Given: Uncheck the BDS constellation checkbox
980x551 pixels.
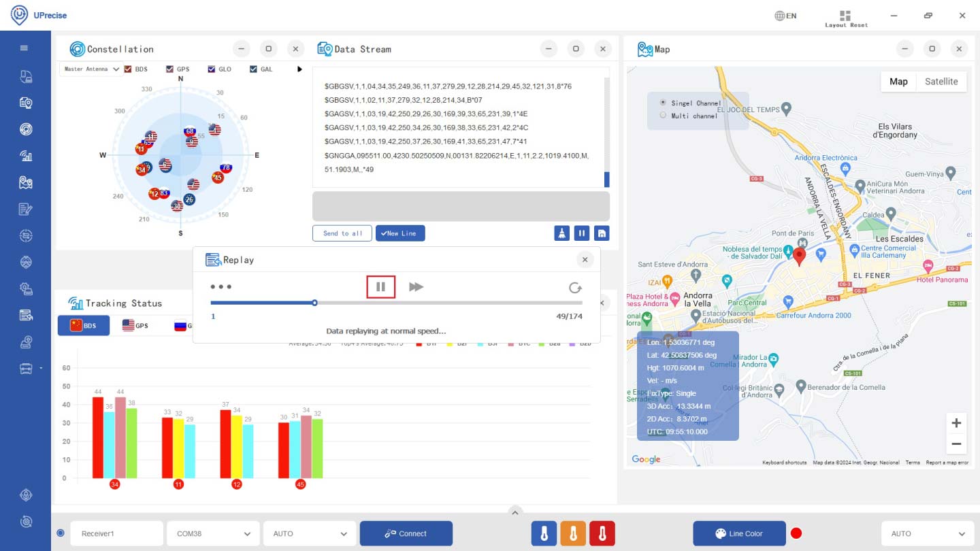Looking at the screenshot, I should pyautogui.click(x=127, y=69).
